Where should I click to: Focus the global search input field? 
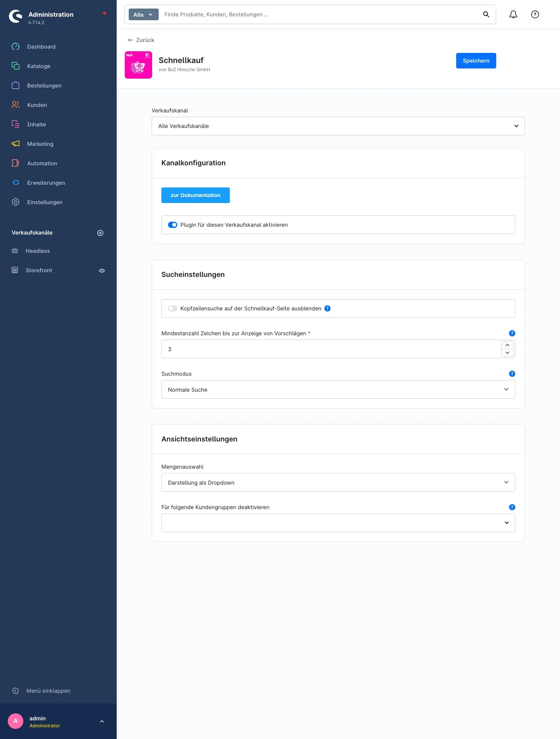coord(320,14)
